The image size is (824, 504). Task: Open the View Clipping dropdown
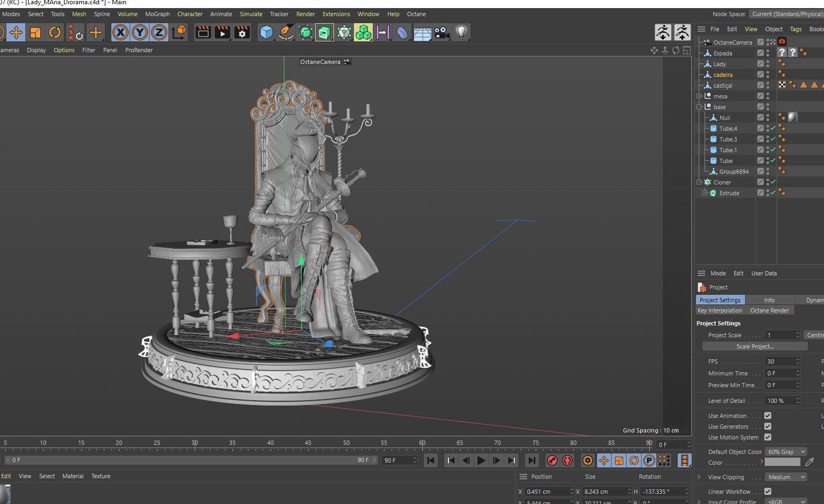click(x=786, y=477)
